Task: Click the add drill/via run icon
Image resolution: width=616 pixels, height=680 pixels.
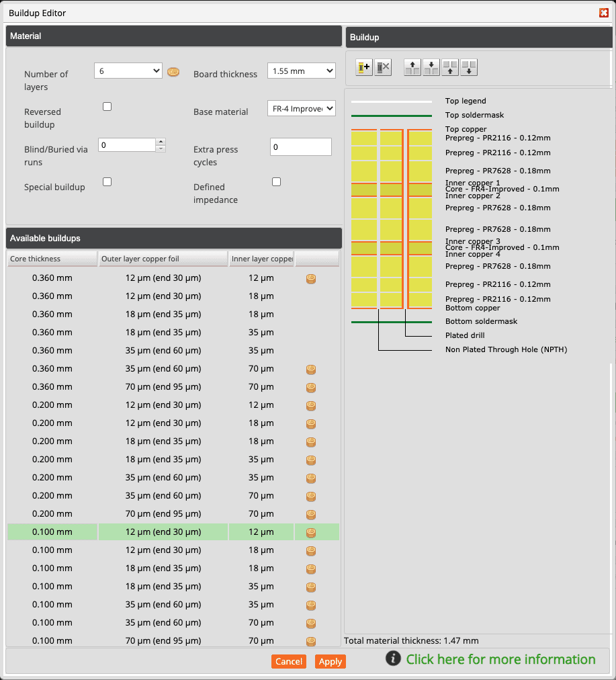Action: click(x=364, y=68)
